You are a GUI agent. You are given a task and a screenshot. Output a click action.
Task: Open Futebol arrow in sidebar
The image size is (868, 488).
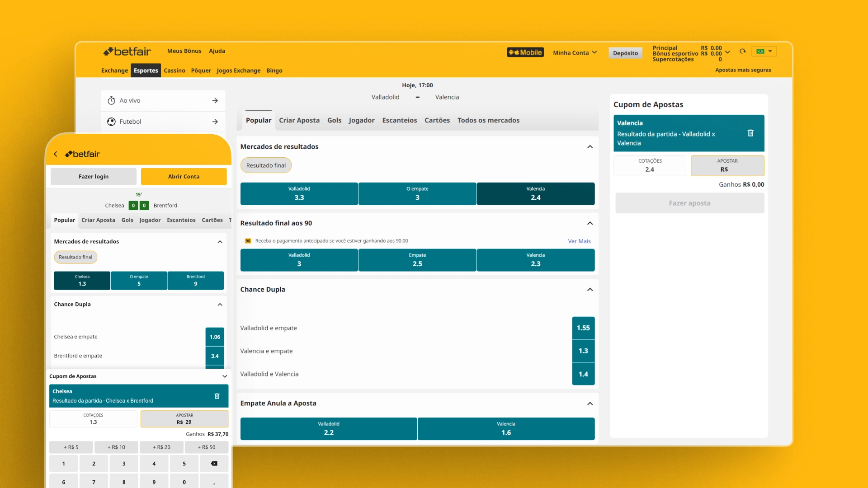[x=215, y=122]
